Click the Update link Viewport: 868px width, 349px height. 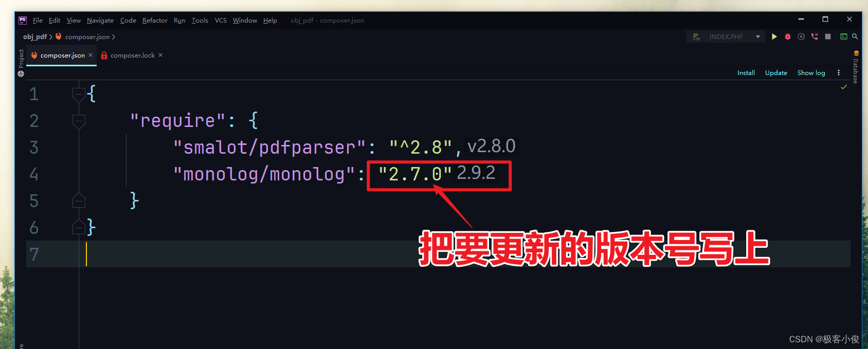pyautogui.click(x=776, y=73)
